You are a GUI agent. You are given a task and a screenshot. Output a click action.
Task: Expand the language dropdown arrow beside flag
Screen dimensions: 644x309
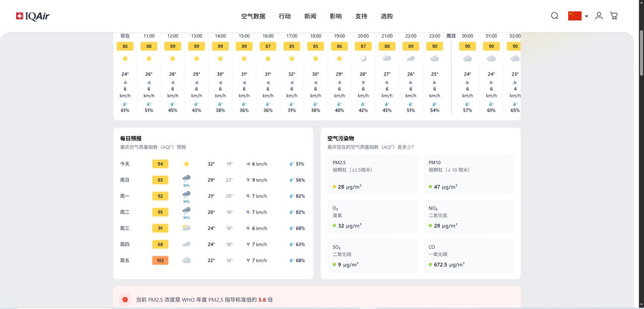pos(587,17)
